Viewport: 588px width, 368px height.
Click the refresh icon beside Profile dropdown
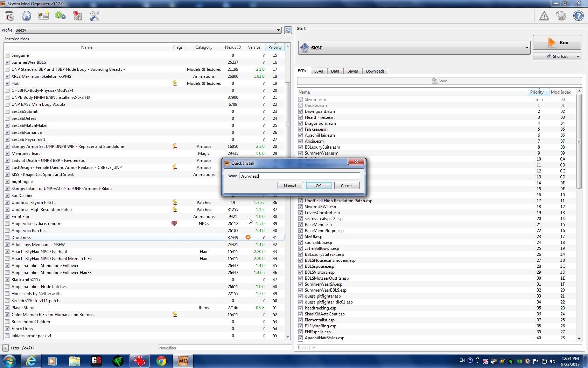(288, 30)
